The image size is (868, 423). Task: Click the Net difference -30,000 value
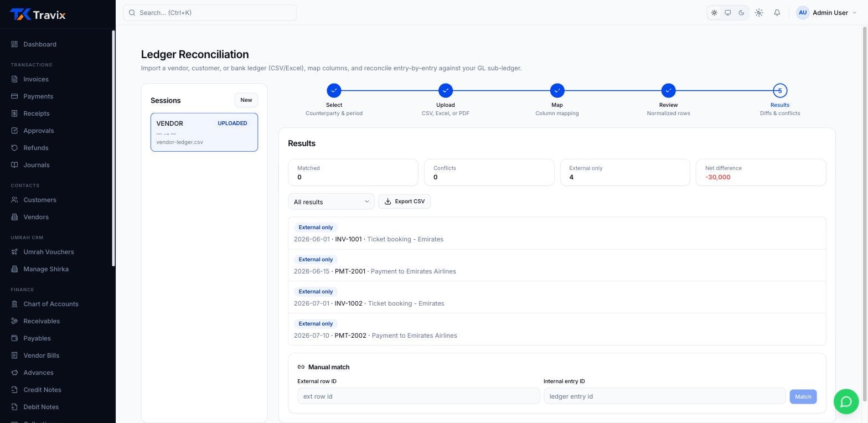pyautogui.click(x=718, y=177)
